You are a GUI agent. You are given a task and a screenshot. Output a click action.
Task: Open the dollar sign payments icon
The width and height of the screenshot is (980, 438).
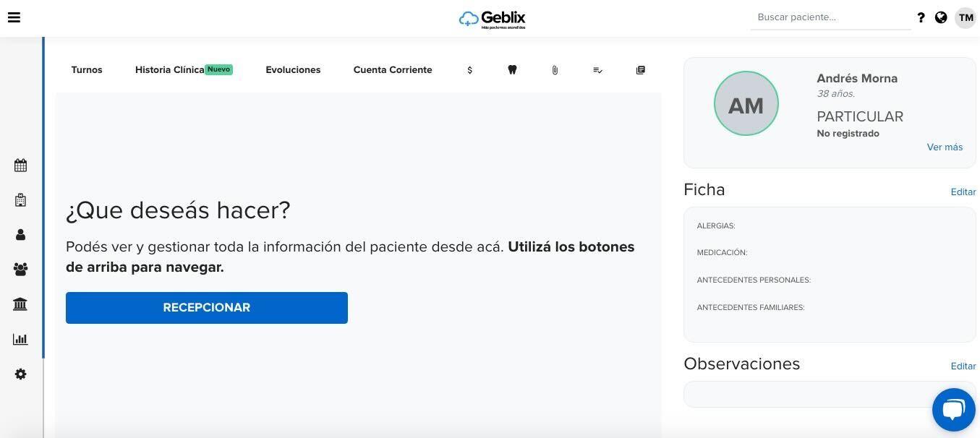470,70
